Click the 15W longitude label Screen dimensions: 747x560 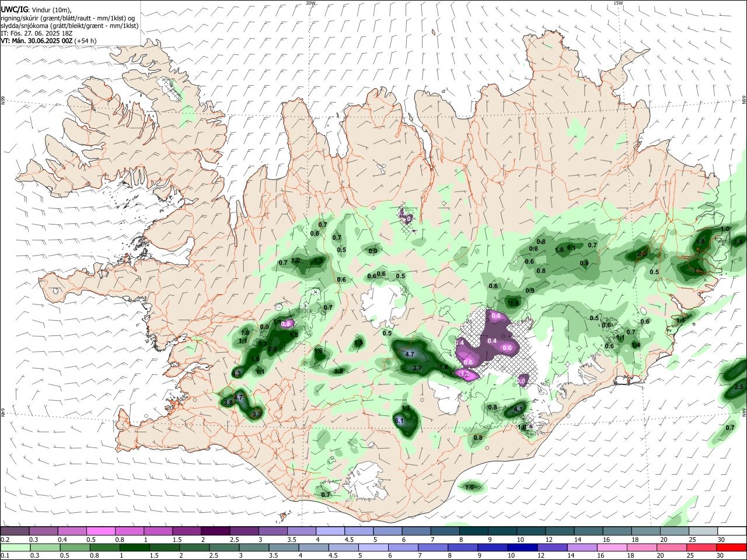tap(619, 3)
